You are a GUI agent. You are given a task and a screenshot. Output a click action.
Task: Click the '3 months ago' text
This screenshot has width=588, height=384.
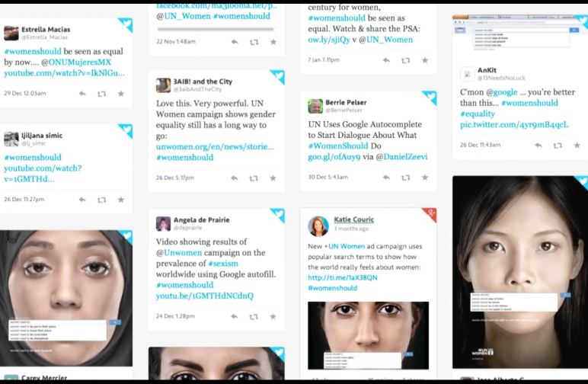coord(351,229)
